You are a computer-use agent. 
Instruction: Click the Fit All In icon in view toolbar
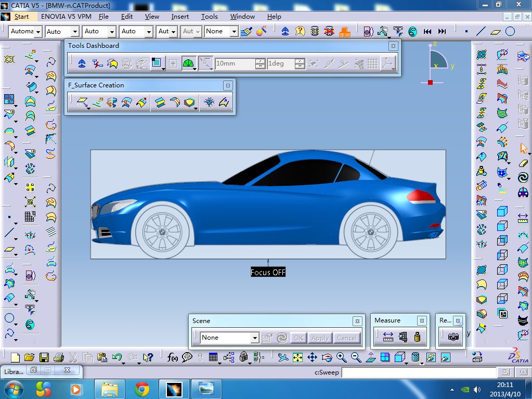click(x=297, y=357)
